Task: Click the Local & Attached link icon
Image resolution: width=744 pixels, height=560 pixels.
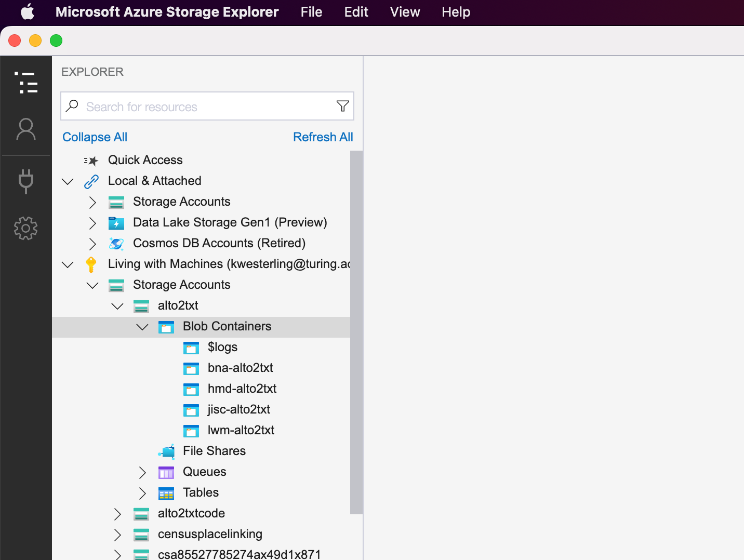Action: (x=91, y=181)
